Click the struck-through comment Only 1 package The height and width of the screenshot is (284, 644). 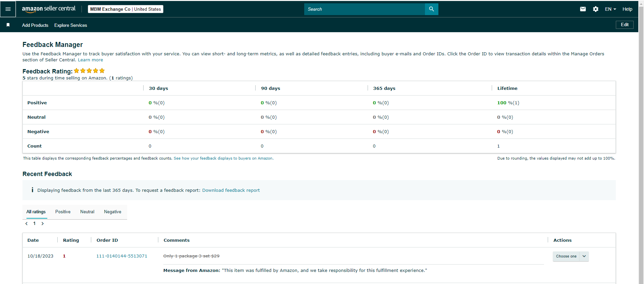point(191,256)
